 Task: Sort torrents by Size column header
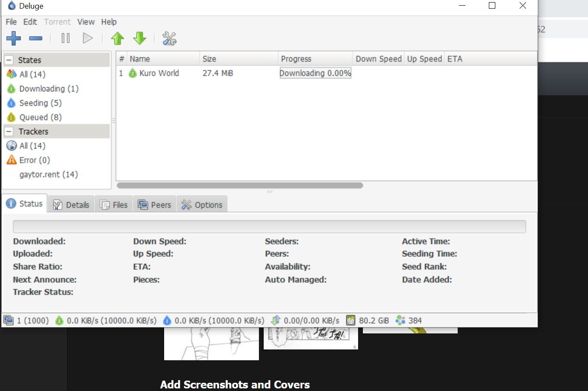[238, 59]
